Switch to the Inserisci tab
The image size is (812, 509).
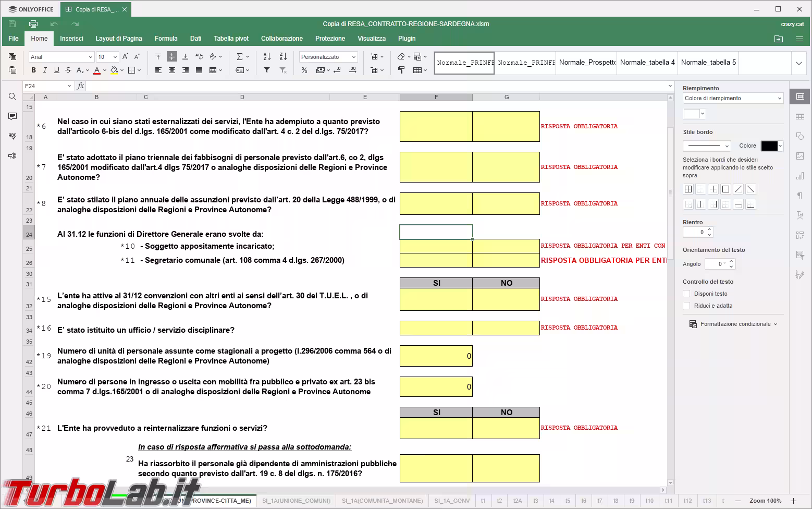(71, 39)
